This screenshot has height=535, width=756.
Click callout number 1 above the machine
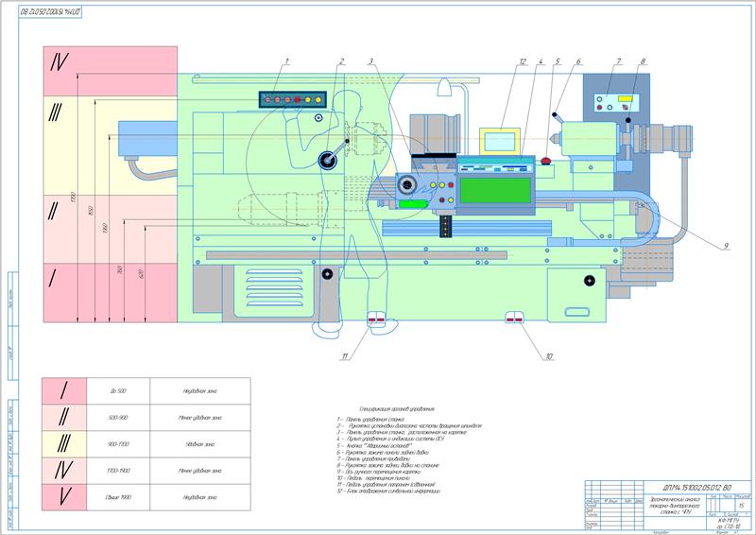[287, 61]
